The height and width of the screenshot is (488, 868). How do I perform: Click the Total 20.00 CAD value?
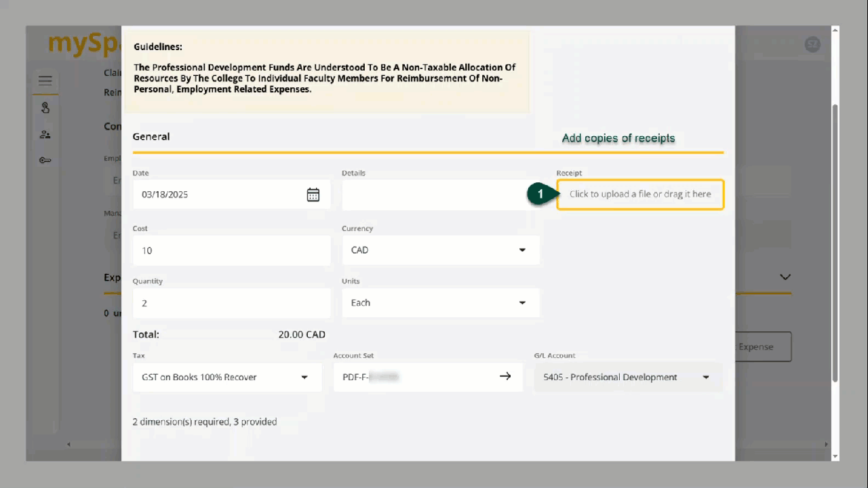coord(302,334)
